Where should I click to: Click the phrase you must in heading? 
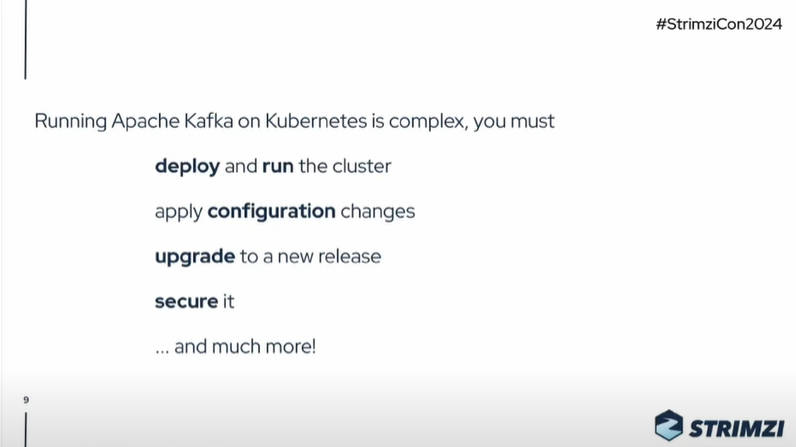(x=514, y=122)
